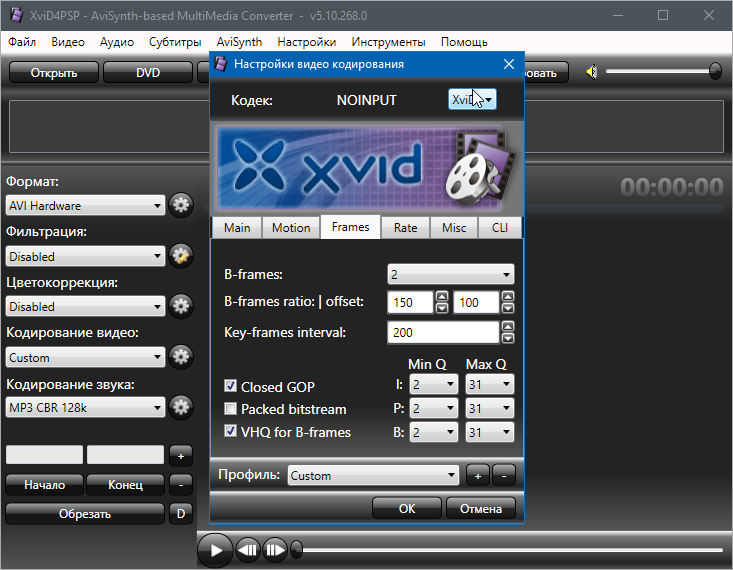Open B-frame Min Q dropdown

(x=433, y=432)
